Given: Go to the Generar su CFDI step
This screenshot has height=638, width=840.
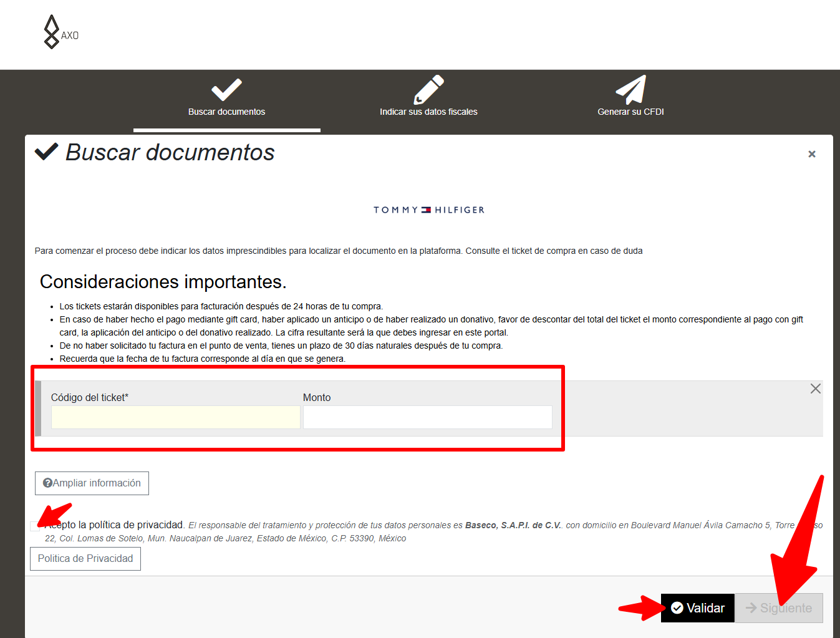Looking at the screenshot, I should click(630, 112).
